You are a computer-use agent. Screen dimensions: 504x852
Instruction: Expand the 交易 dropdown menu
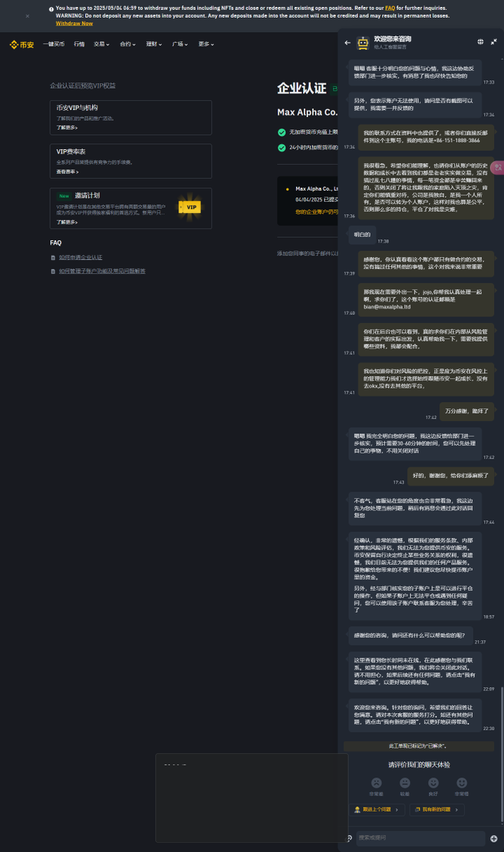click(x=102, y=44)
